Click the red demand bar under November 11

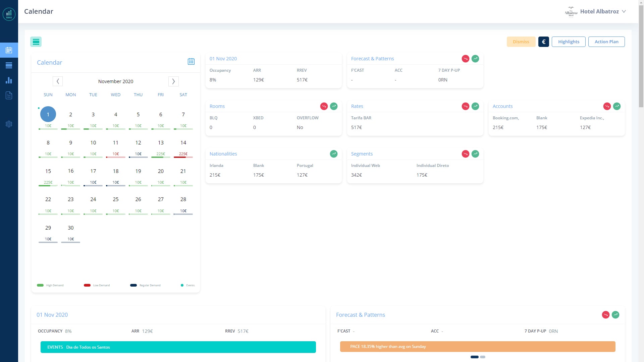point(115,157)
